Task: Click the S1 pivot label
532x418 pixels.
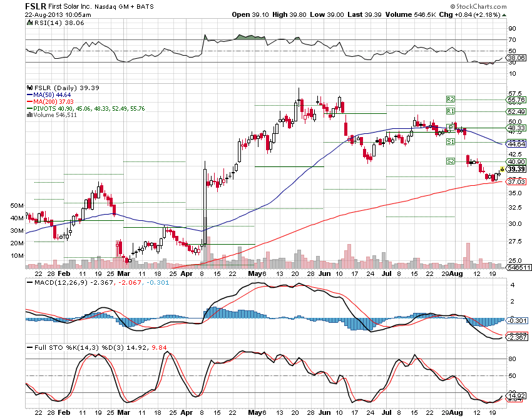Action: [450, 142]
